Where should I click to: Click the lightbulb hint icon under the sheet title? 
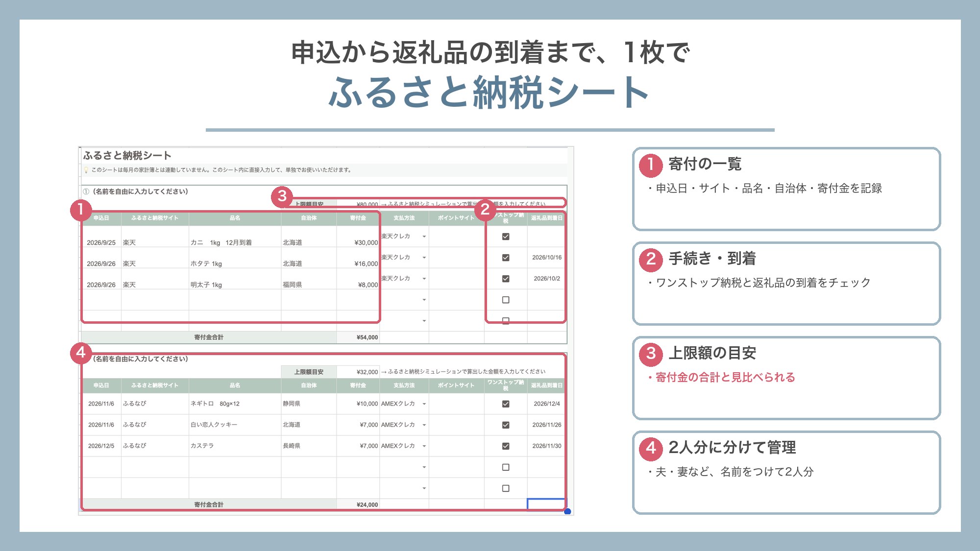click(x=86, y=170)
